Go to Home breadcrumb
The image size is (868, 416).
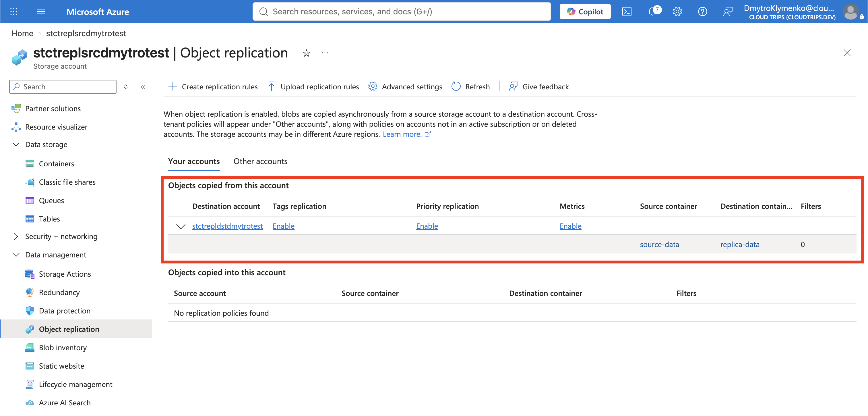click(x=22, y=33)
